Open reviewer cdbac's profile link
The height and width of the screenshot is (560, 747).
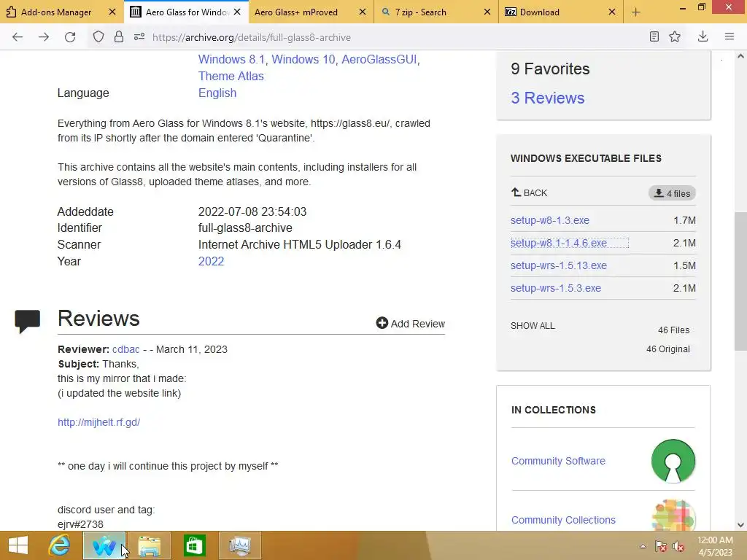pyautogui.click(x=125, y=349)
